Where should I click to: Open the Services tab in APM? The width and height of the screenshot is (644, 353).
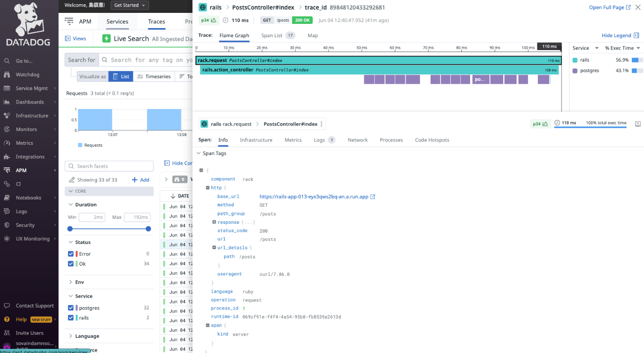[117, 22]
